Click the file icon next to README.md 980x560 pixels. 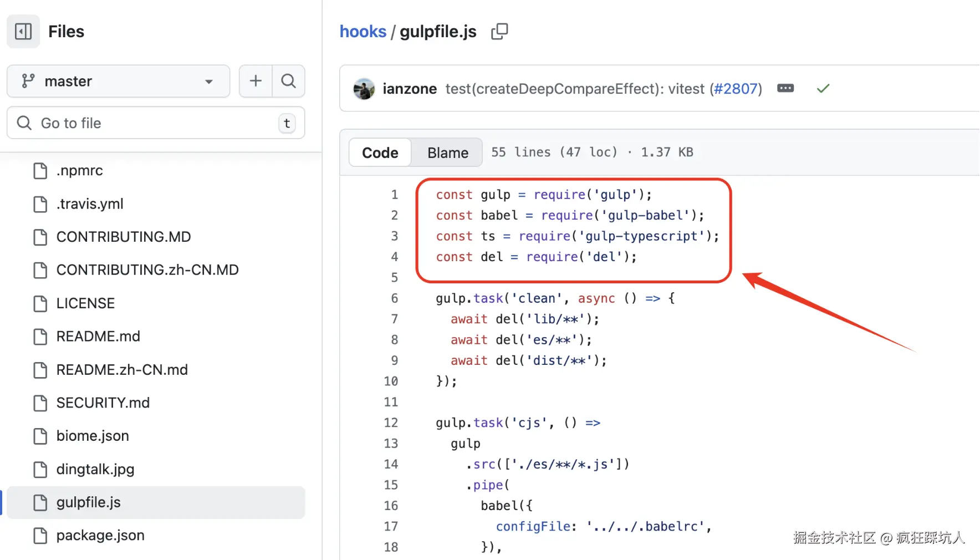click(40, 337)
